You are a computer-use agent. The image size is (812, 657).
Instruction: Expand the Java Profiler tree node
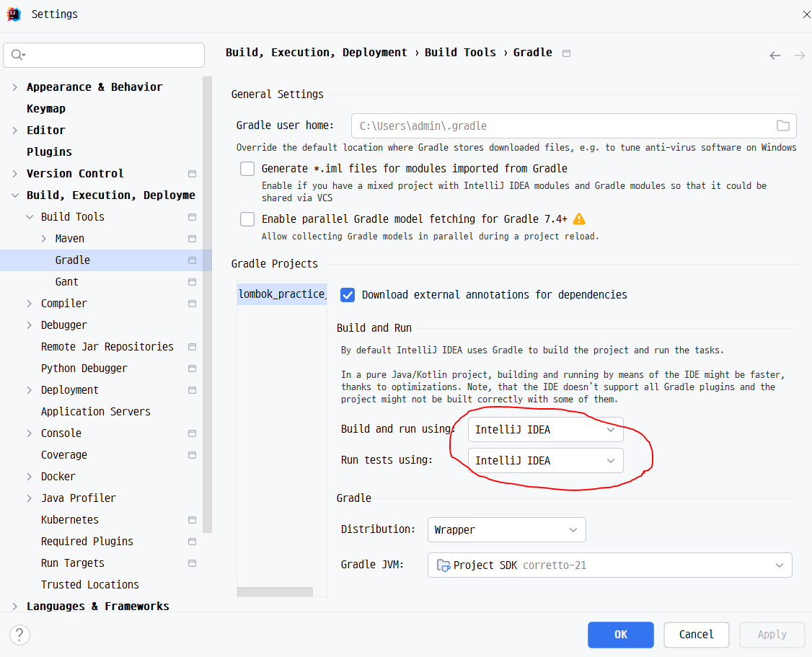tap(30, 498)
